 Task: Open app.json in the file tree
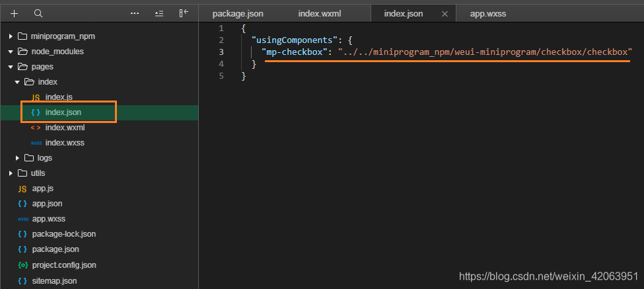[48, 204]
